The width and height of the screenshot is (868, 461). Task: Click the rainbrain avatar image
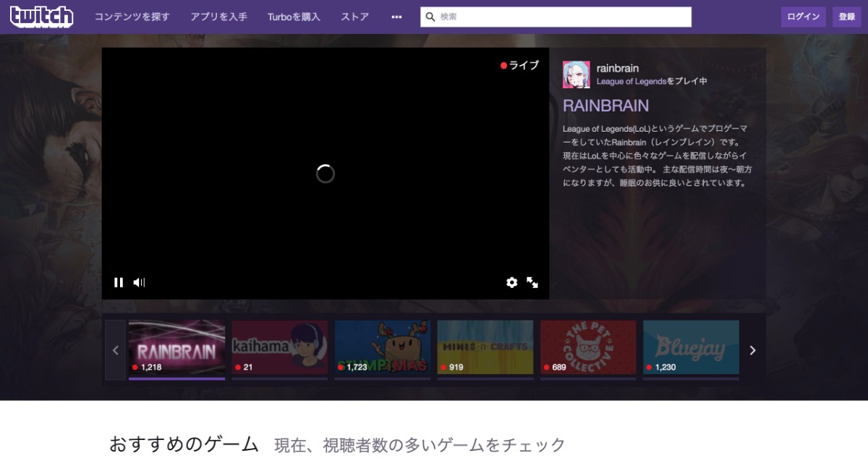[x=576, y=75]
